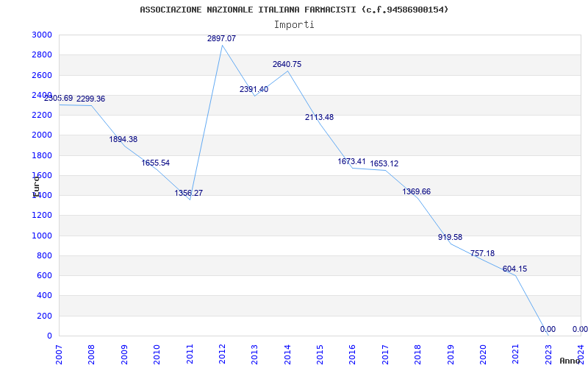The width and height of the screenshot is (588, 368).
Task: Select the 2897.07 data label
Action: (x=222, y=38)
